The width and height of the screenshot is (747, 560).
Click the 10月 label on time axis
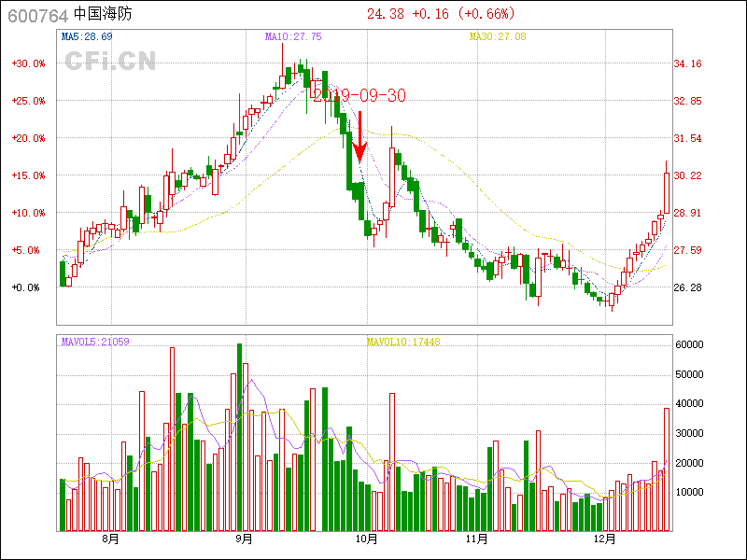tap(367, 539)
